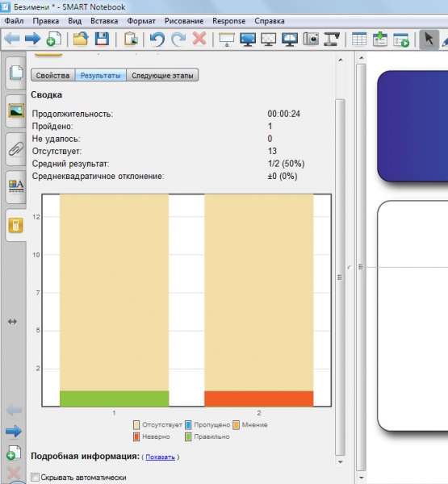Click the green correct bar for question 1
The width and height of the screenshot is (448, 484).
tap(114, 398)
